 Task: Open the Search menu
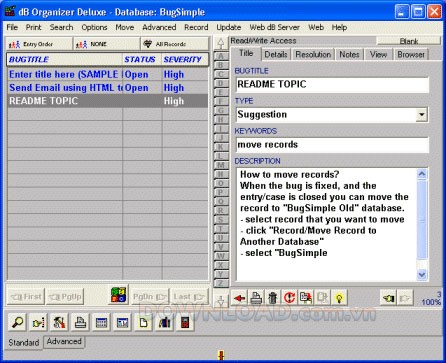[x=61, y=27]
